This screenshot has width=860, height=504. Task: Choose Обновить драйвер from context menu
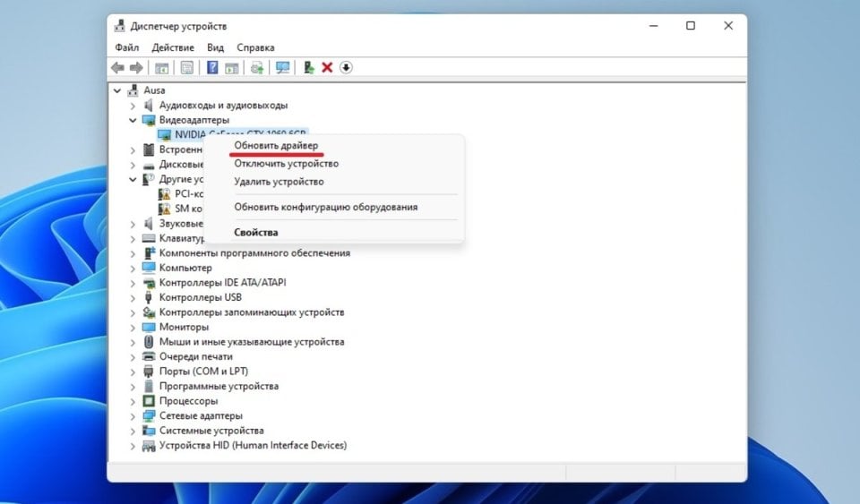(276, 145)
